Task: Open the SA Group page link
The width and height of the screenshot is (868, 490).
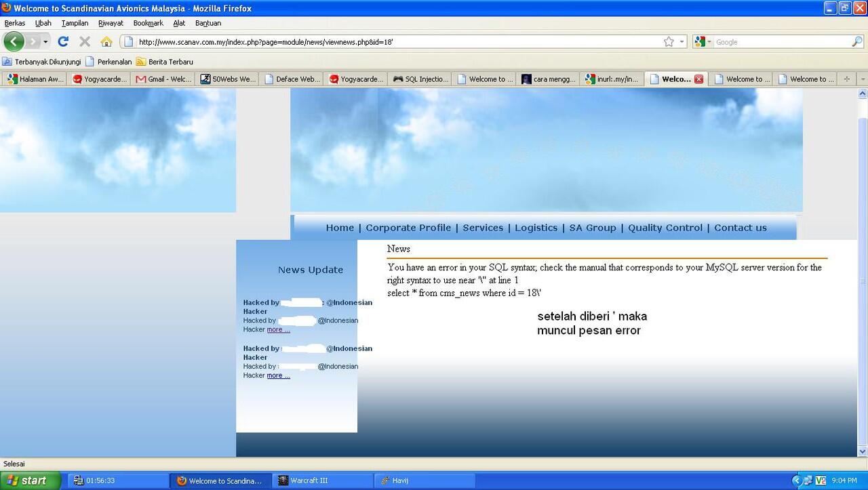Action: click(593, 228)
